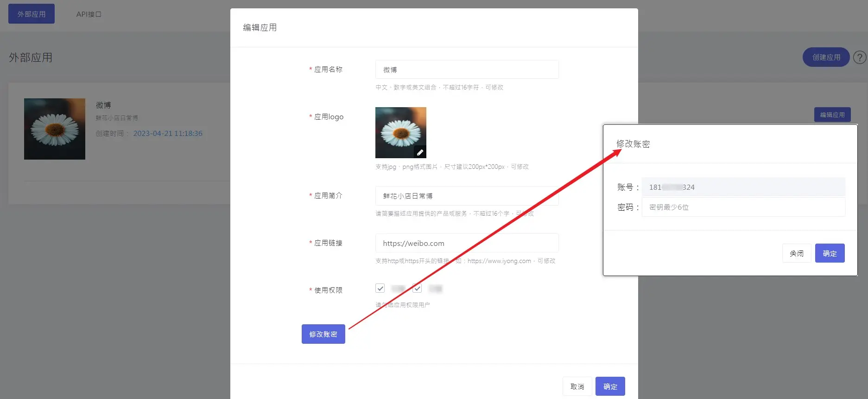Focus the 应用名称 input field
The height and width of the screenshot is (399, 868).
(x=467, y=70)
